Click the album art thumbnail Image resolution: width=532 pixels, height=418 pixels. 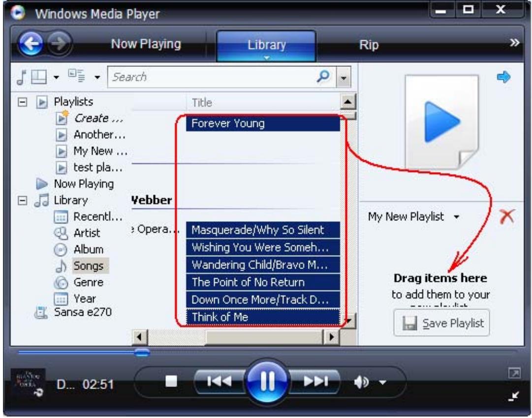(28, 383)
